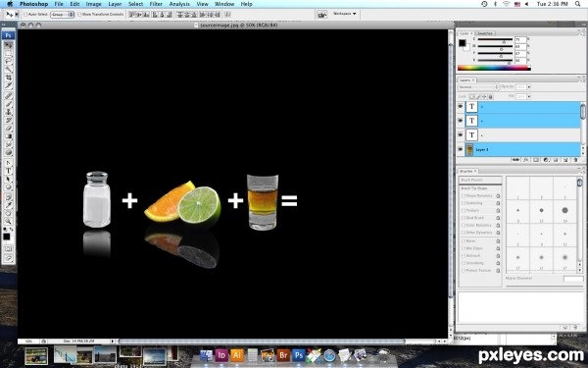Toggle visibility of topmost text layer
This screenshot has width=588, height=368.
coord(461,107)
